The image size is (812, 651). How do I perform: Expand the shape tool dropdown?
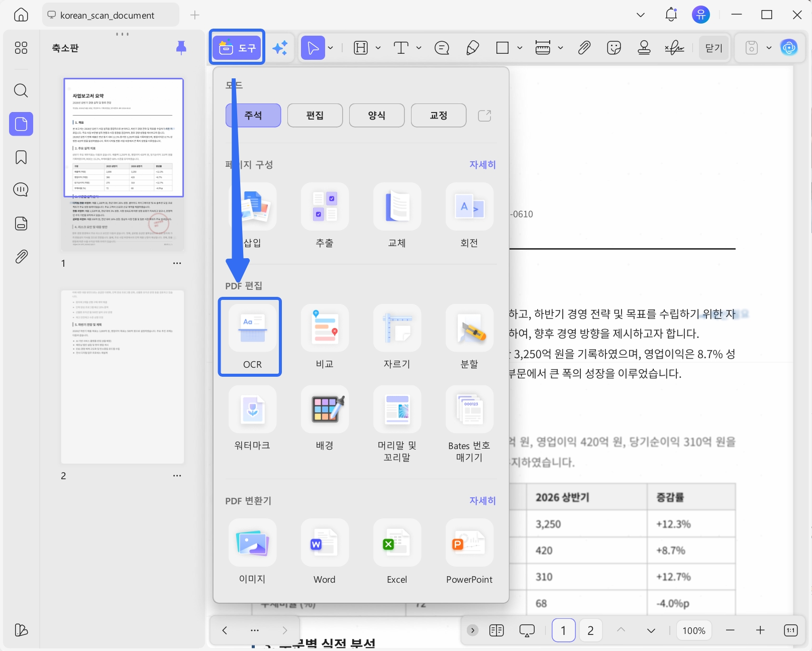(x=520, y=48)
